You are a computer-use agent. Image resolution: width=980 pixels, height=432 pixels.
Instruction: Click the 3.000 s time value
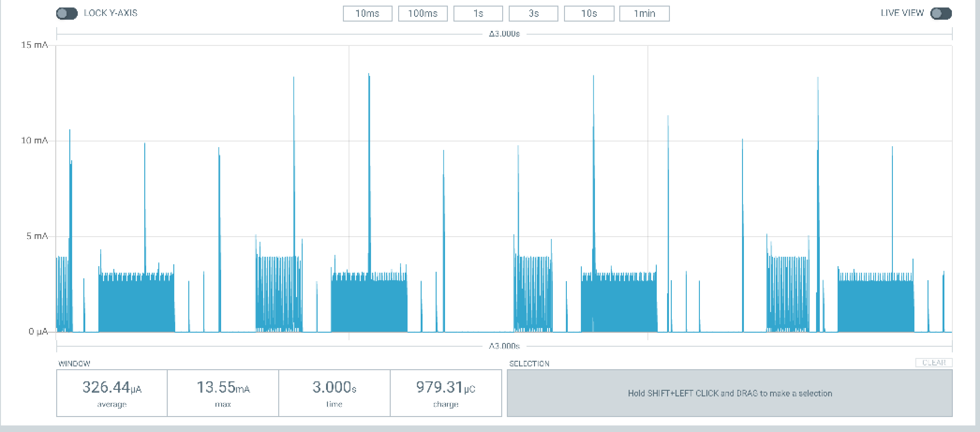click(x=334, y=387)
